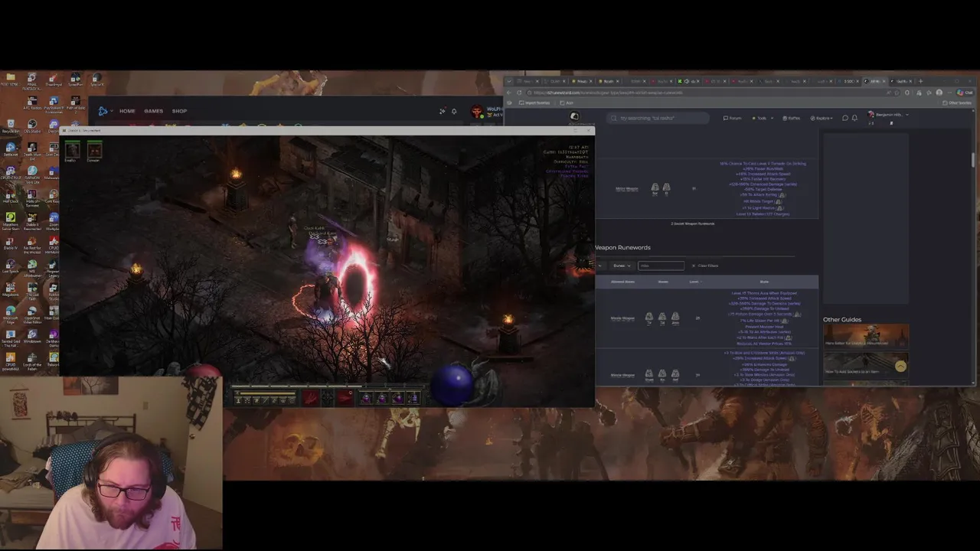Click the Level 13 Teleport charges stat line
This screenshot has width=980, height=551.
click(x=763, y=214)
